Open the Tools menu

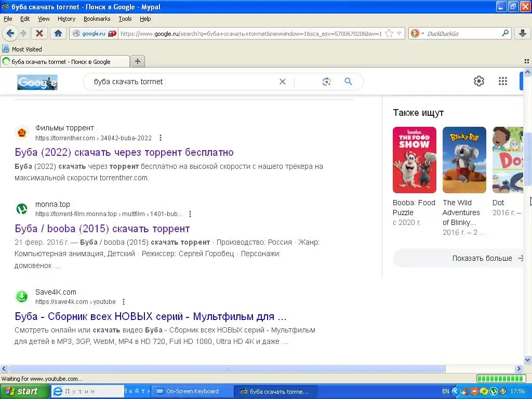pyautogui.click(x=125, y=19)
